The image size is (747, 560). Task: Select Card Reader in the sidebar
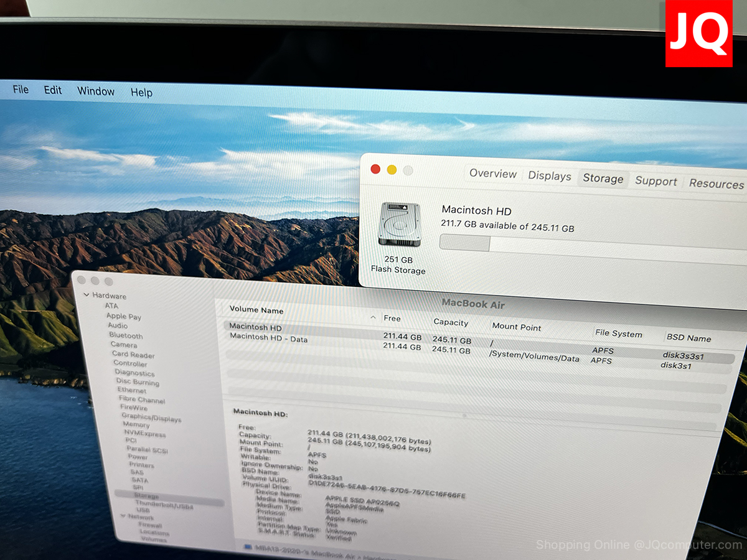[133, 355]
